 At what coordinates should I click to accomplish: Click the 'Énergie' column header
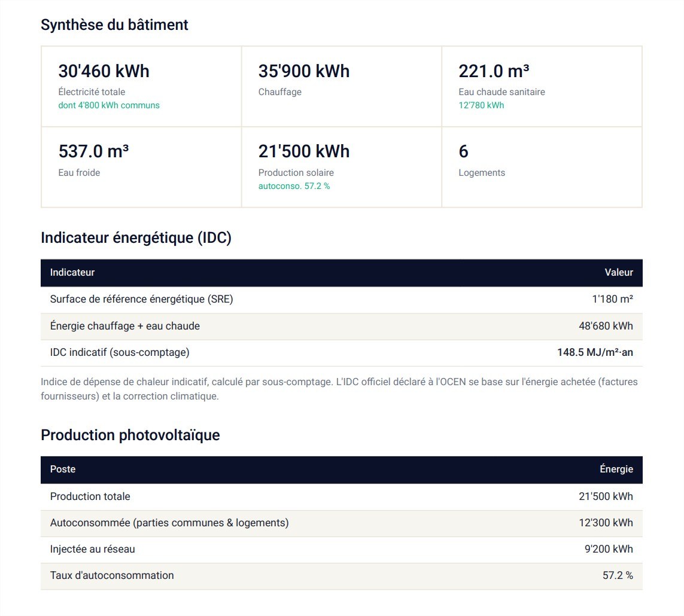pos(616,469)
